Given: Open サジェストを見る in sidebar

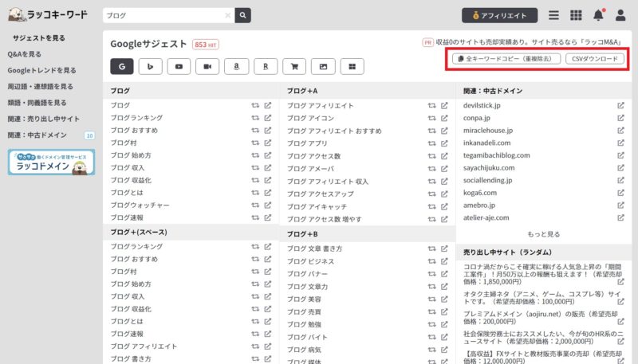Looking at the screenshot, I should click(x=38, y=37).
